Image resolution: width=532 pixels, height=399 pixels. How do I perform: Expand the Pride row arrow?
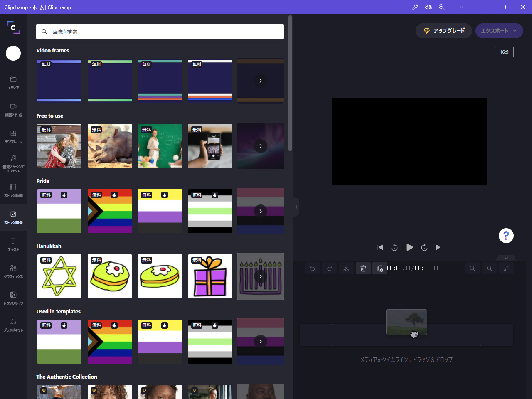[261, 211]
